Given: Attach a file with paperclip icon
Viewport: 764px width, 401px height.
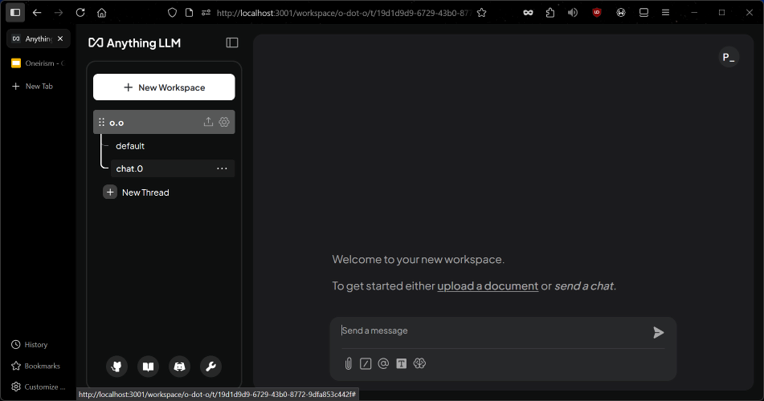Looking at the screenshot, I should (x=348, y=363).
